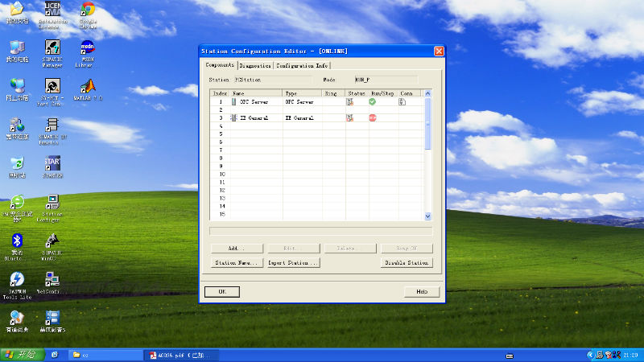Confirm the dialog with OK
Viewport: 644px width, 362px height.
[x=222, y=292]
